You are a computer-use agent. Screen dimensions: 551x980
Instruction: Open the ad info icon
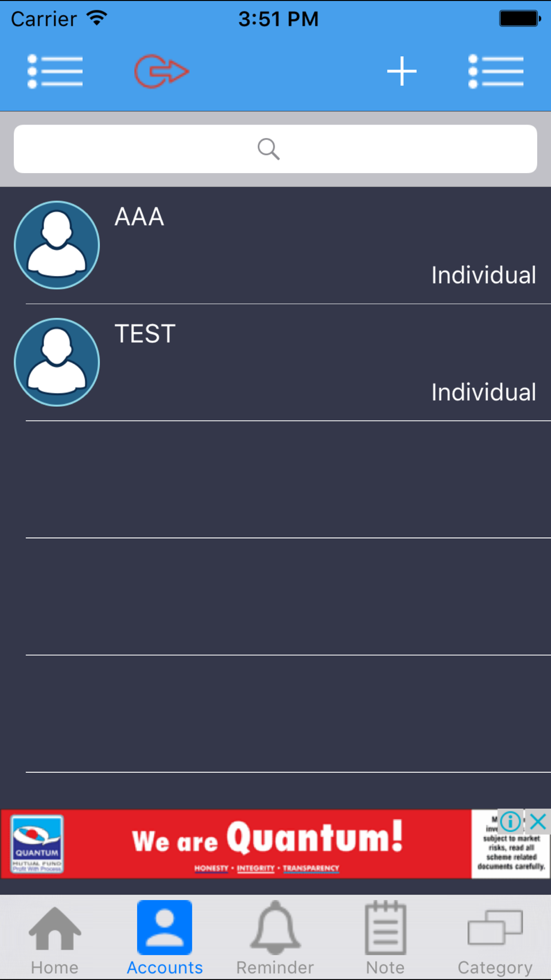coord(510,821)
